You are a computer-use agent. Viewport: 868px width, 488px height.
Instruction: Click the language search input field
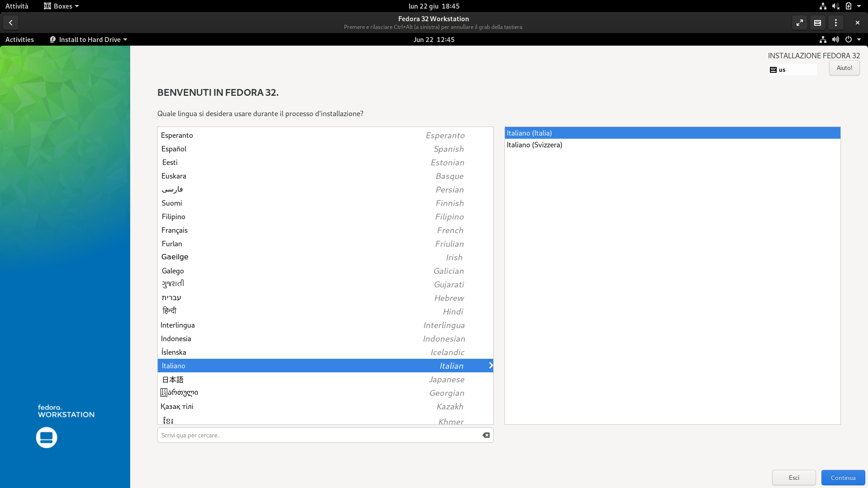pos(316,435)
